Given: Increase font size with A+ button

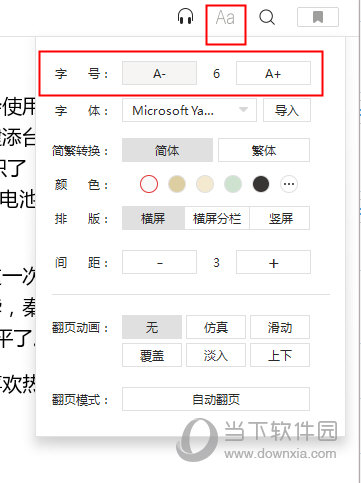Looking at the screenshot, I should coord(273,73).
